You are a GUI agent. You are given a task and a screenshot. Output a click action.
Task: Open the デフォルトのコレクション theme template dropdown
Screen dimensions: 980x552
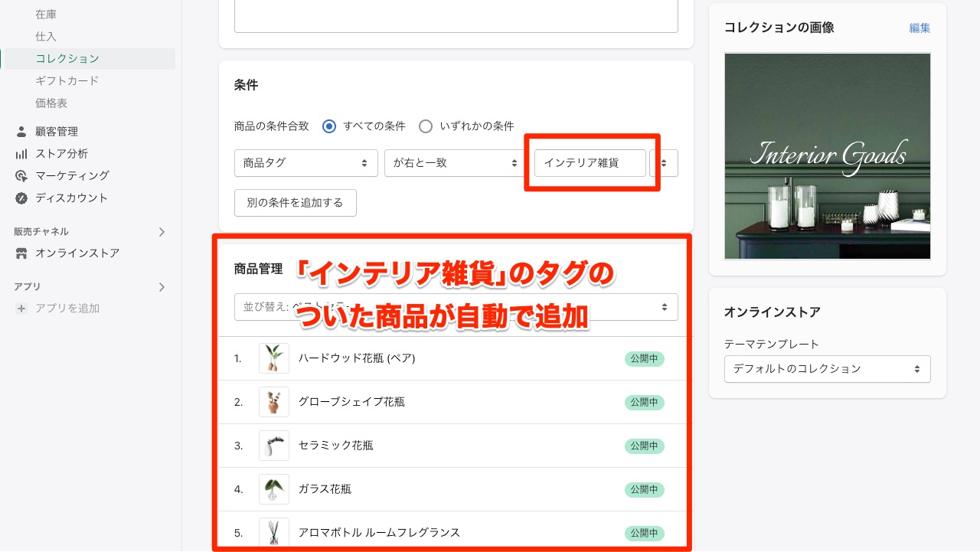point(828,369)
